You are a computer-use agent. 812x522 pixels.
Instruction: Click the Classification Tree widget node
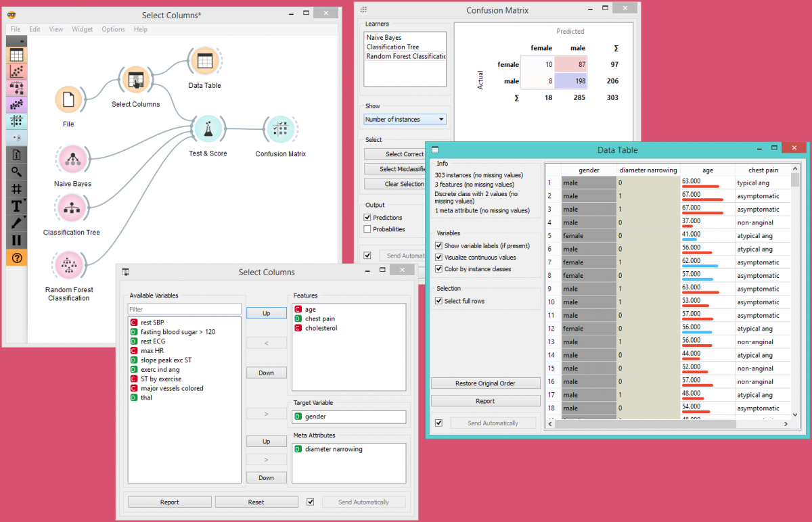coord(71,208)
